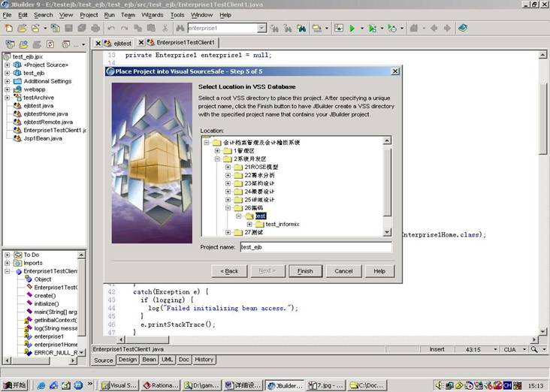
Task: Click the Browse classes binoculars icon
Action: 301,28
